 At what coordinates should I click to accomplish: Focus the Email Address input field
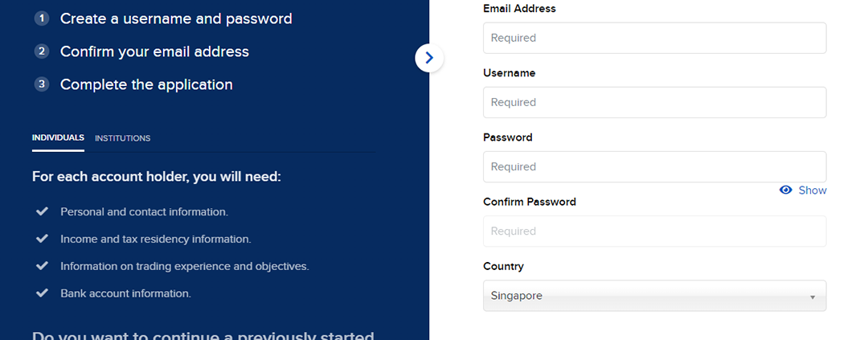(654, 38)
